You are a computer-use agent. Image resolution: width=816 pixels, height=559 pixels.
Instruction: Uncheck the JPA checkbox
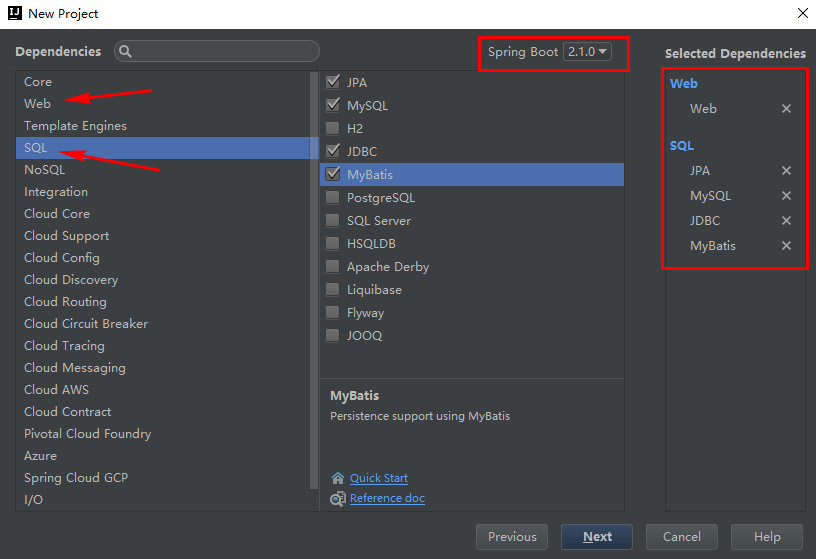pos(333,82)
